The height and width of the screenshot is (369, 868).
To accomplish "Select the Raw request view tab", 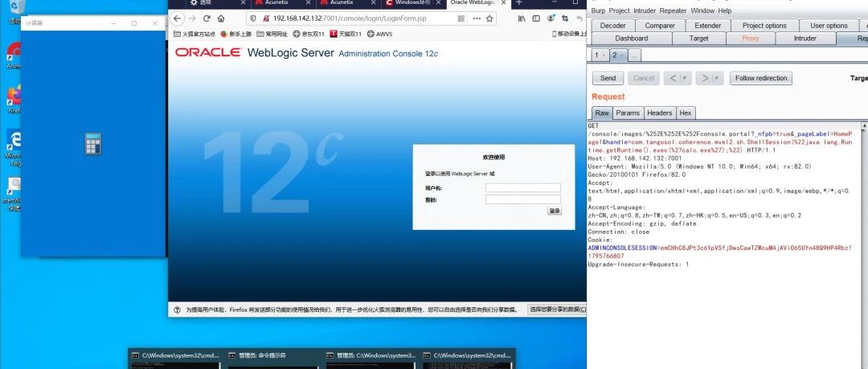I will (602, 113).
